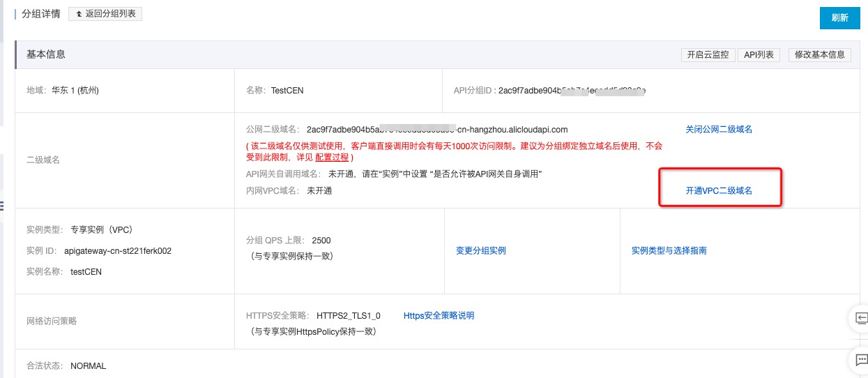Image resolution: width=868 pixels, height=378 pixels.
Task: Click the QPS limit value 2500
Action: (321, 241)
